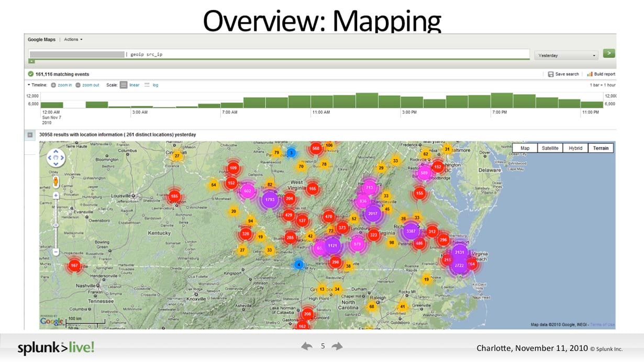The image size is (644, 362).
Task: Click the purple 2722 cluster marker
Action: tap(460, 266)
